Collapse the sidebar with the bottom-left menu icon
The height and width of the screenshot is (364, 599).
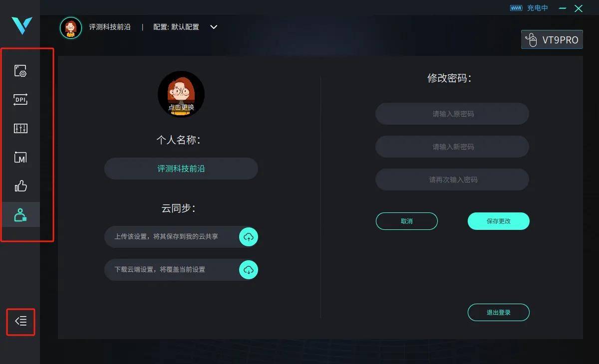pyautogui.click(x=21, y=321)
